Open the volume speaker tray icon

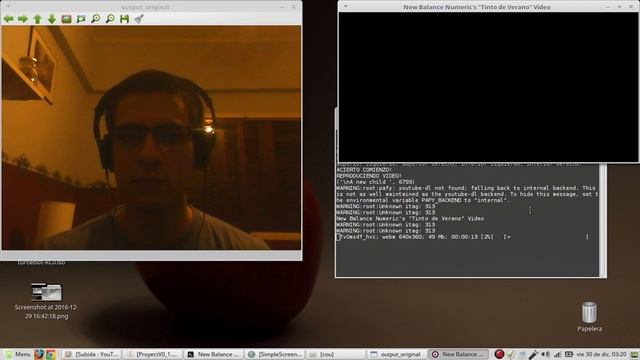(545, 354)
